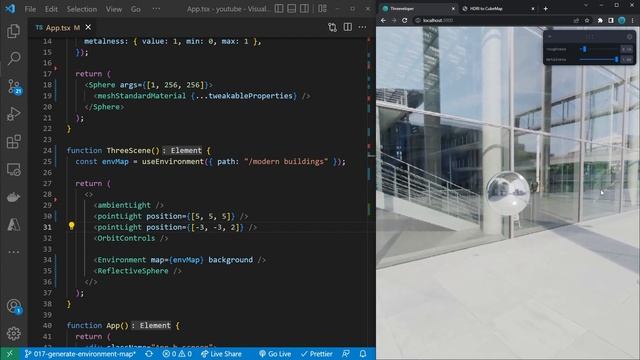
Task: Synchronize changes in status bar
Action: tap(149, 354)
